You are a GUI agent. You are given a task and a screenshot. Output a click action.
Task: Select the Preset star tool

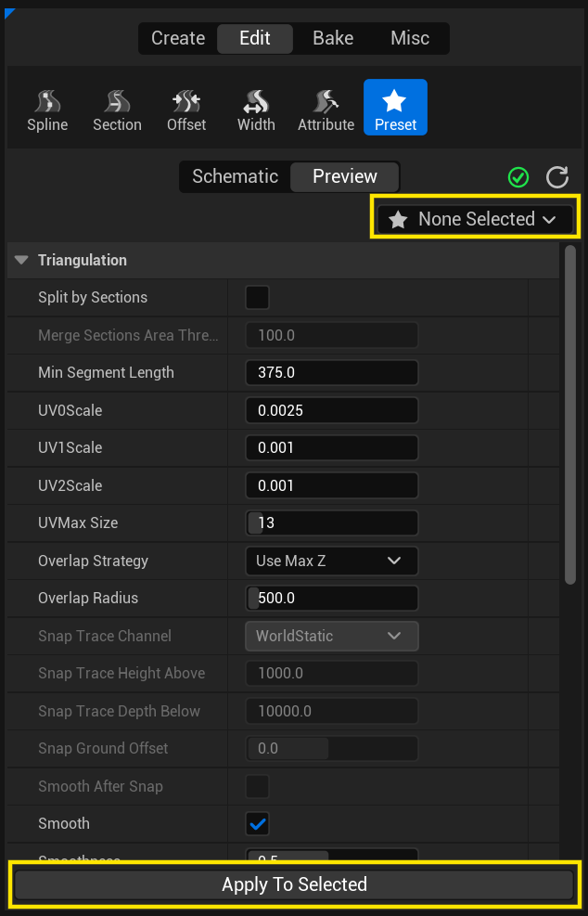[x=395, y=108]
